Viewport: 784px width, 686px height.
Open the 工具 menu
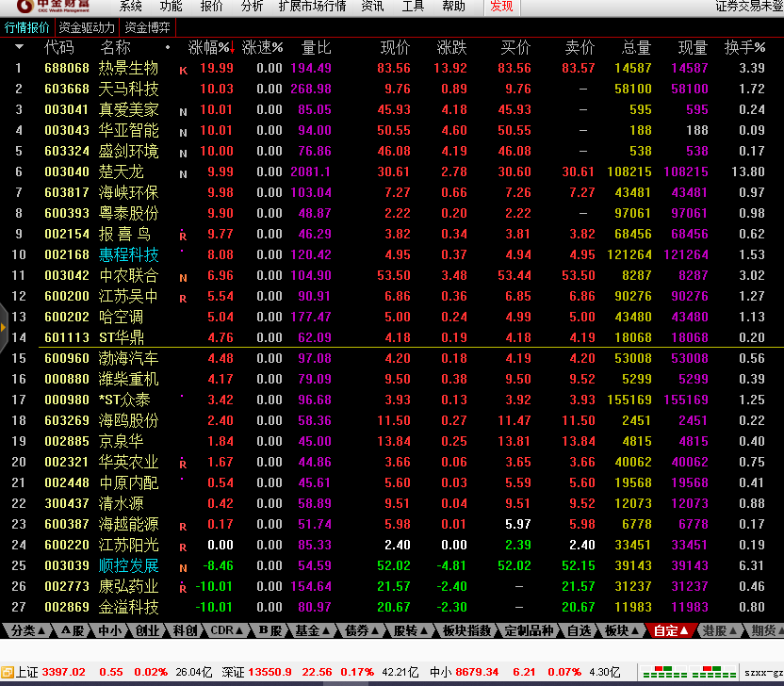click(x=413, y=6)
